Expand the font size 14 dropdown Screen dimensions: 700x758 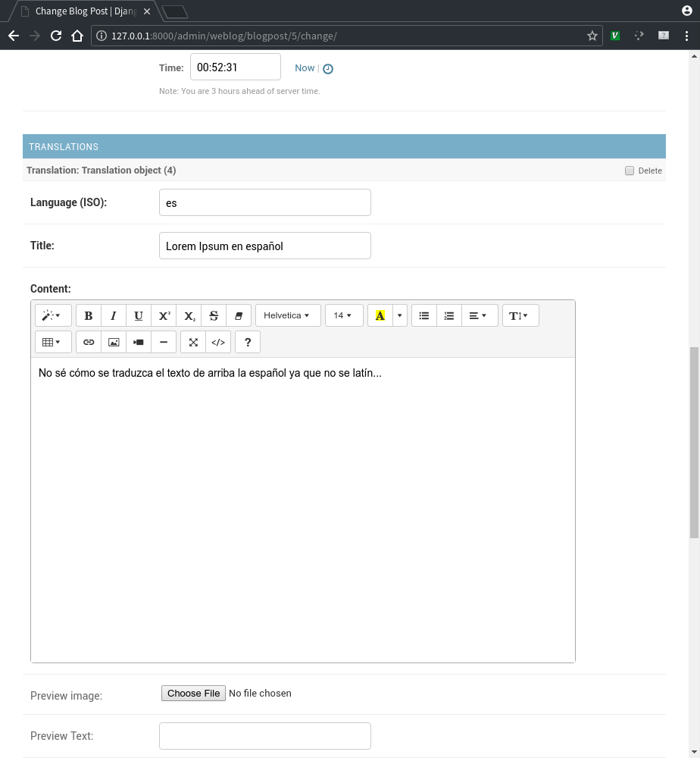(343, 315)
